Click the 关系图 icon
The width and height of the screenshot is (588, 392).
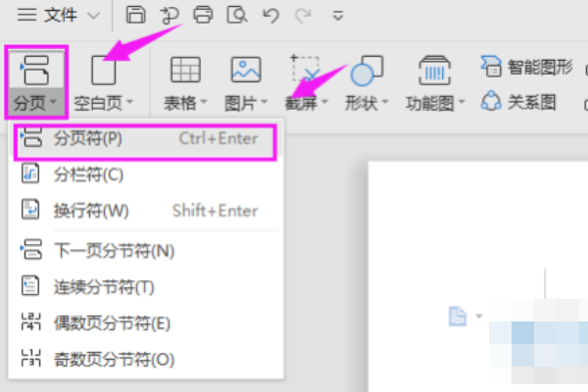pos(491,101)
